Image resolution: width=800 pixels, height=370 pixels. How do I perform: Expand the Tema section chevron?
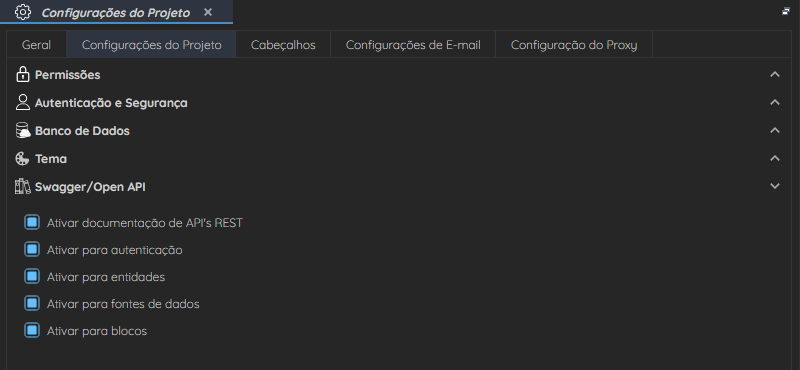point(775,158)
